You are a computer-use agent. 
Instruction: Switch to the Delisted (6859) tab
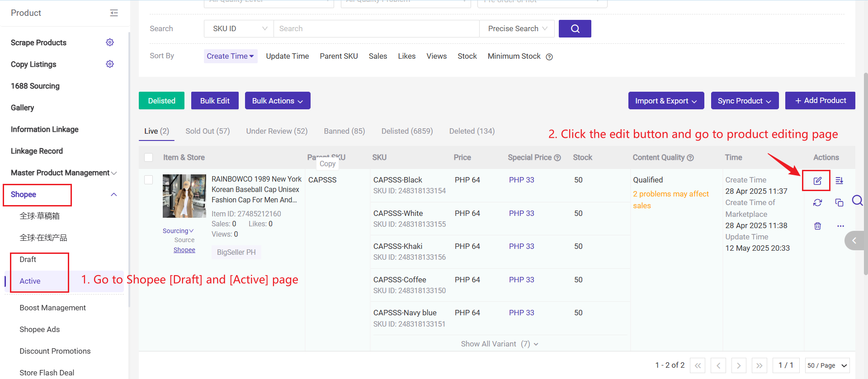[407, 131]
